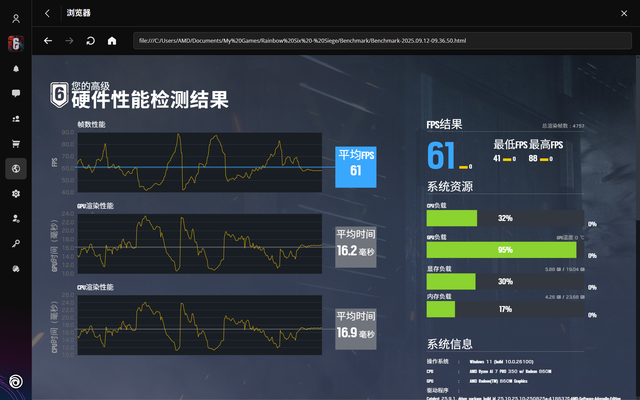The image size is (640, 400).
Task: Click the key icon in sidebar
Action: (x=16, y=244)
